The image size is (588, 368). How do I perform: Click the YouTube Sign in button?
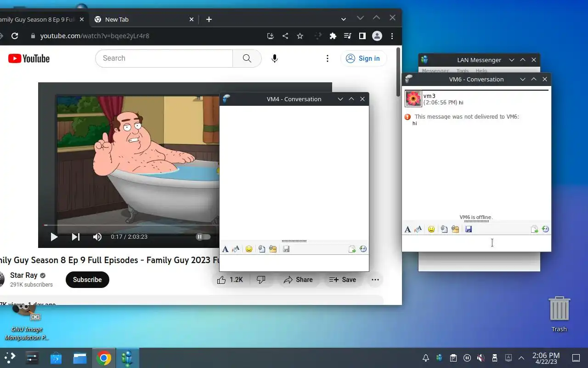(363, 58)
